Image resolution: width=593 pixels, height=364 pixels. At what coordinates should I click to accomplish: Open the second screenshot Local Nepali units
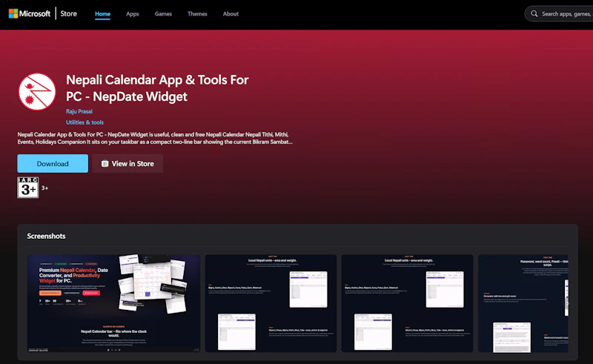[271, 303]
